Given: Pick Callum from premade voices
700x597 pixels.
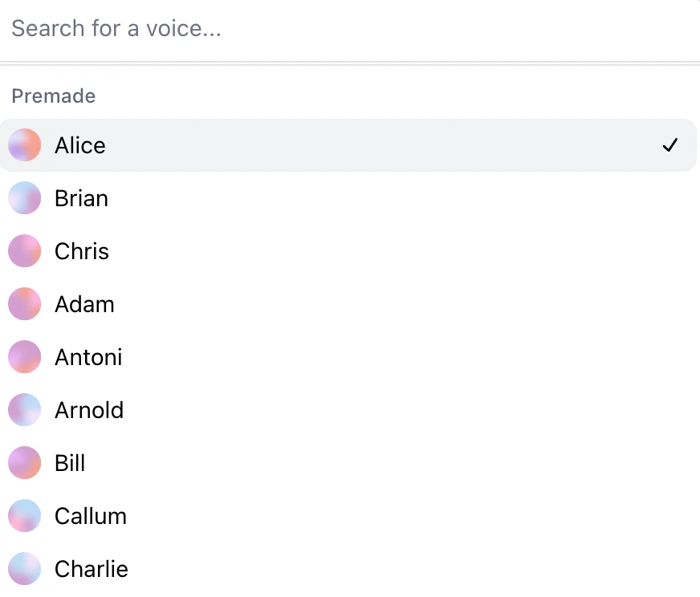Looking at the screenshot, I should [x=348, y=516].
